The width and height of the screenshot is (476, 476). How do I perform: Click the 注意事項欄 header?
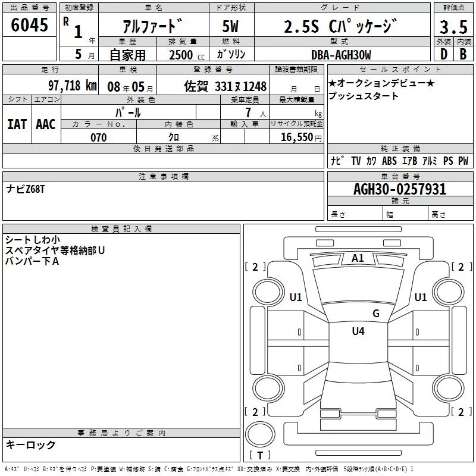point(163,176)
